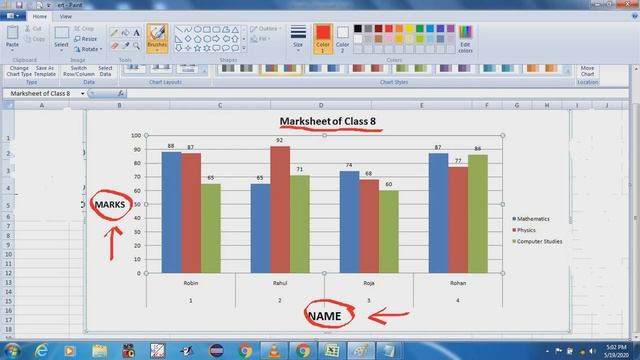Open the shape Outline dropdown
The height and width of the screenshot is (360, 640).
[266, 29]
